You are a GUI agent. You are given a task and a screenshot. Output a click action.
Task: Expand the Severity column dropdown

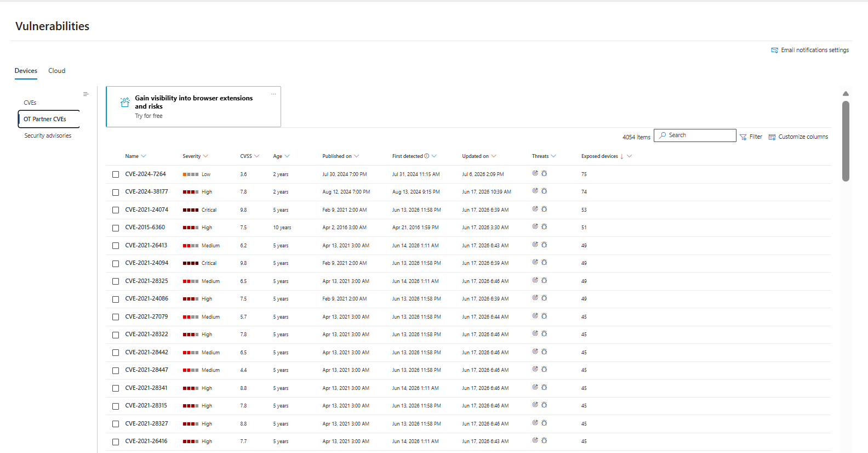click(x=205, y=156)
